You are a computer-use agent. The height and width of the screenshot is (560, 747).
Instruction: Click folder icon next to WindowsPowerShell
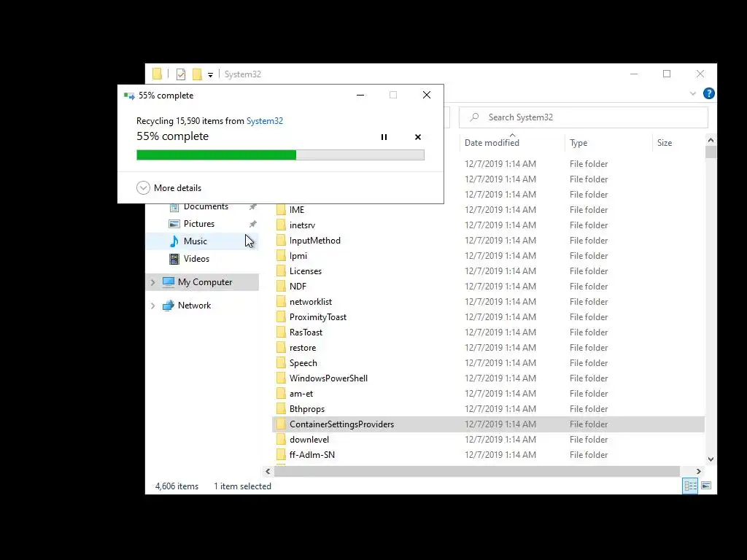tap(281, 378)
